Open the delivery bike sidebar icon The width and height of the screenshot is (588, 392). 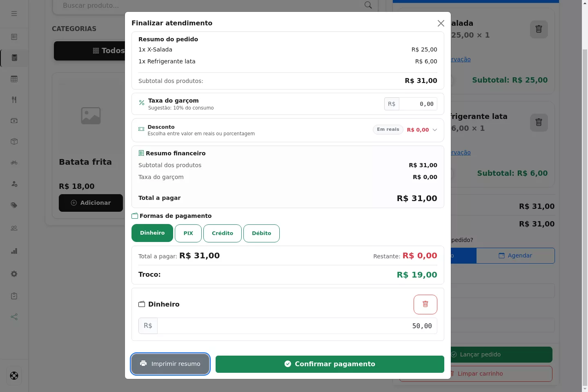point(14,163)
